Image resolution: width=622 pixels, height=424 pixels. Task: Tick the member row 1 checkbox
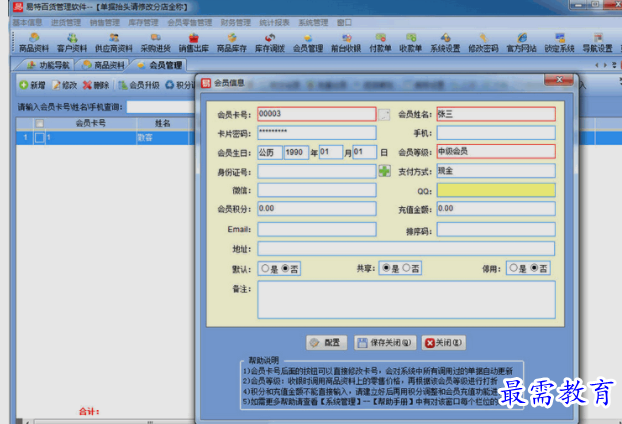[x=40, y=138]
